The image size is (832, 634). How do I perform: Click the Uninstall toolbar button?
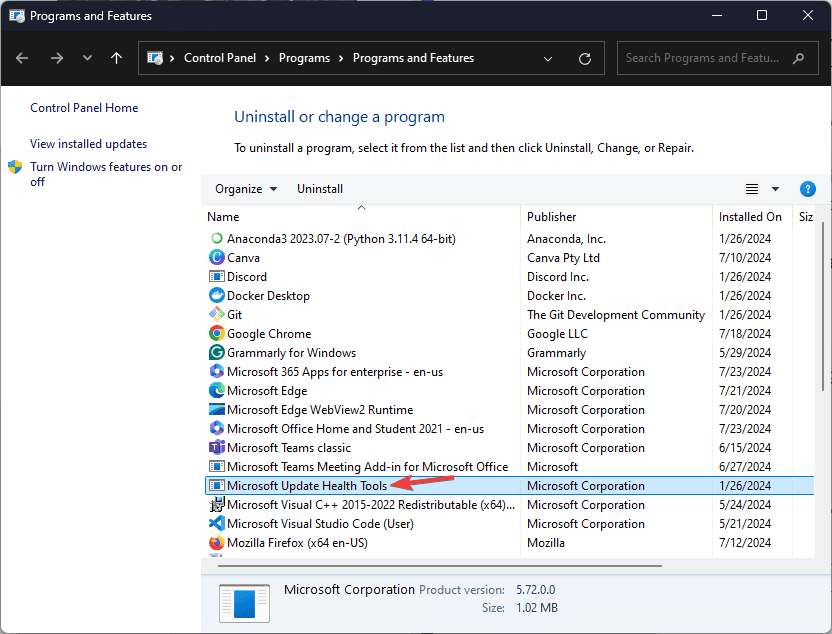point(320,189)
